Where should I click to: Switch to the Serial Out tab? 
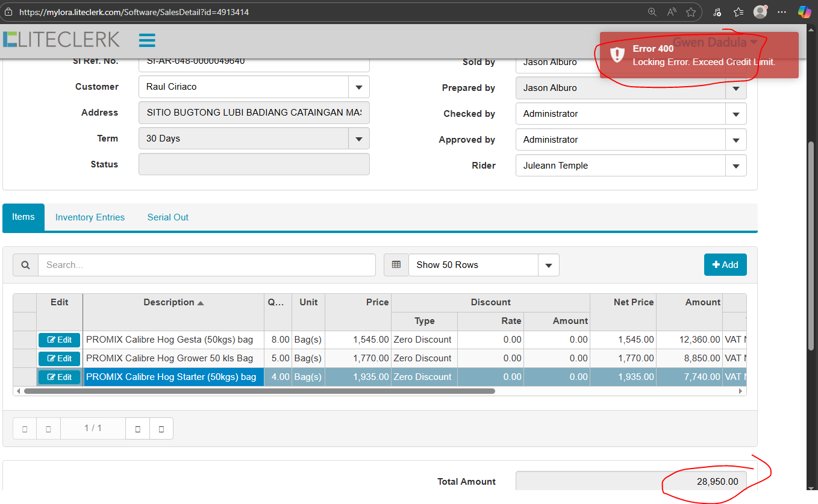click(x=167, y=217)
